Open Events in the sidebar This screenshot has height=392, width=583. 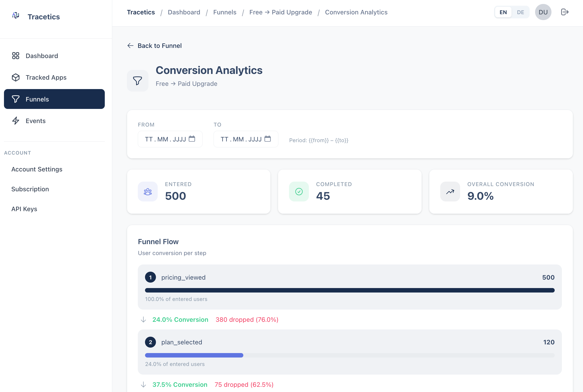pyautogui.click(x=54, y=121)
